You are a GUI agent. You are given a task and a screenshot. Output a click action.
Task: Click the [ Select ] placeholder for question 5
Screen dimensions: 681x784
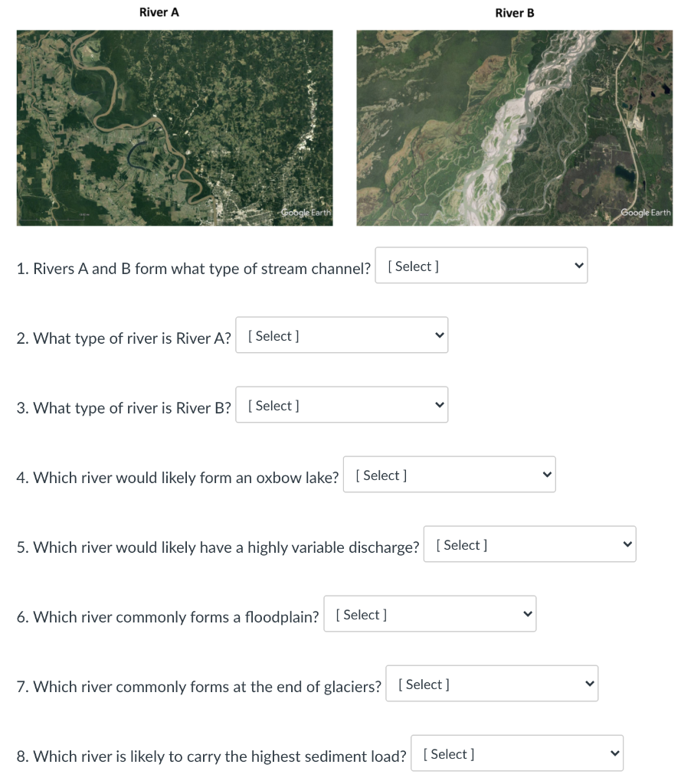tap(461, 544)
